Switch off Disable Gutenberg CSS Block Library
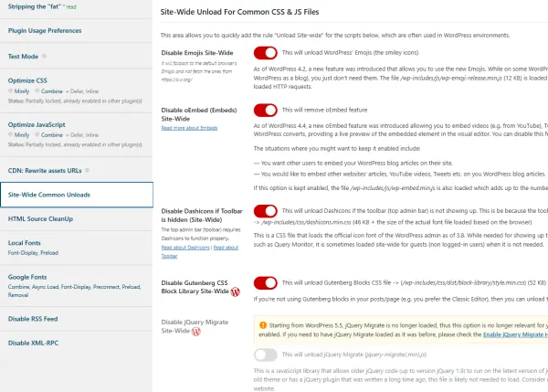The width and height of the screenshot is (548, 392). click(265, 282)
